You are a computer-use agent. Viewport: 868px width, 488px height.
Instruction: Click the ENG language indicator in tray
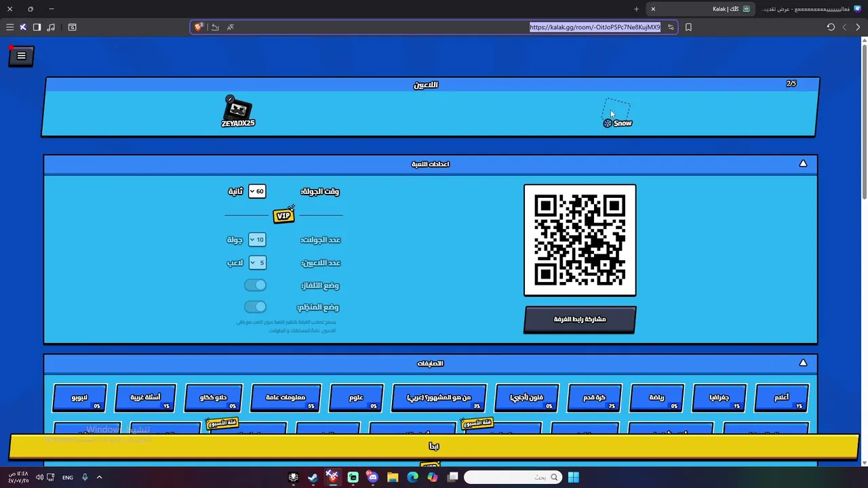[68, 477]
